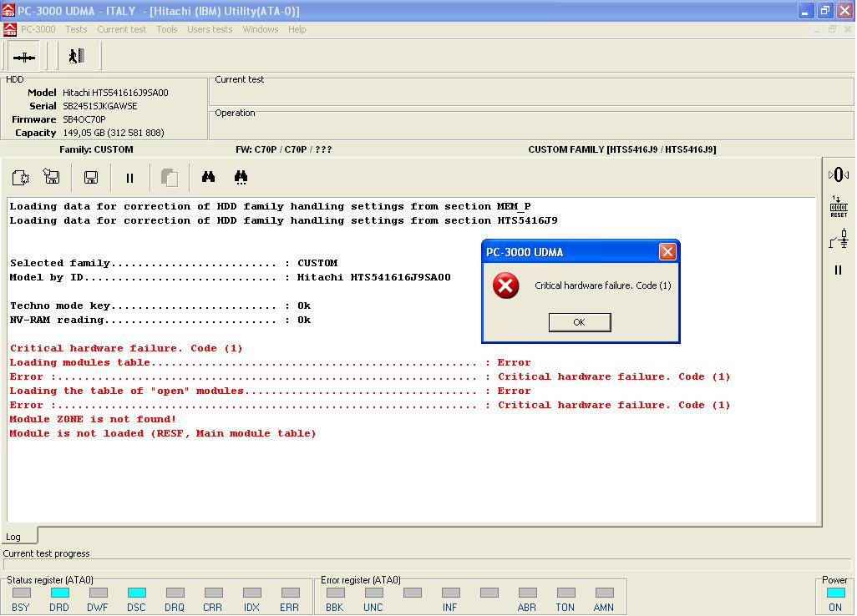Click 'NV-RAM reading' log line
This screenshot has width=857, height=616.
click(x=160, y=320)
